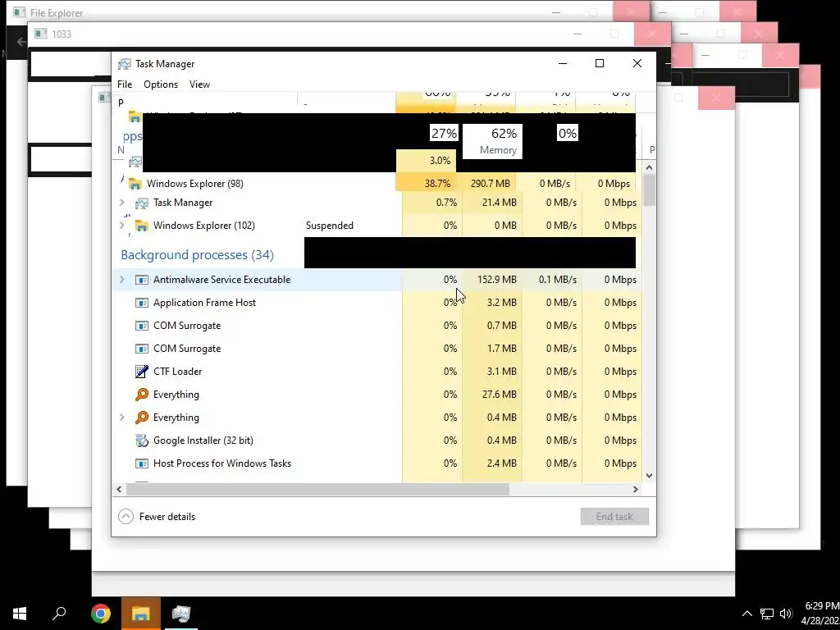Open the taskbar clock showing 6:29 PM
Image resolution: width=840 pixels, height=630 pixels.
pos(820,614)
